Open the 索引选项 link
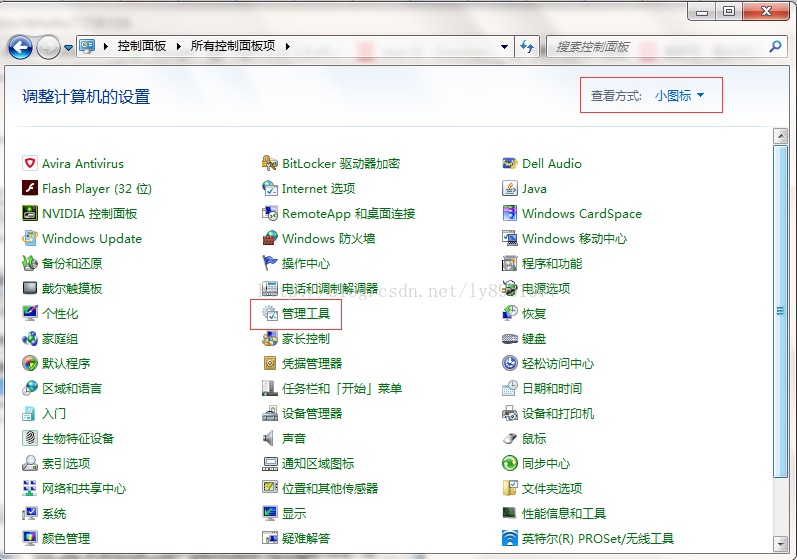The height and width of the screenshot is (560, 797). coord(66,463)
